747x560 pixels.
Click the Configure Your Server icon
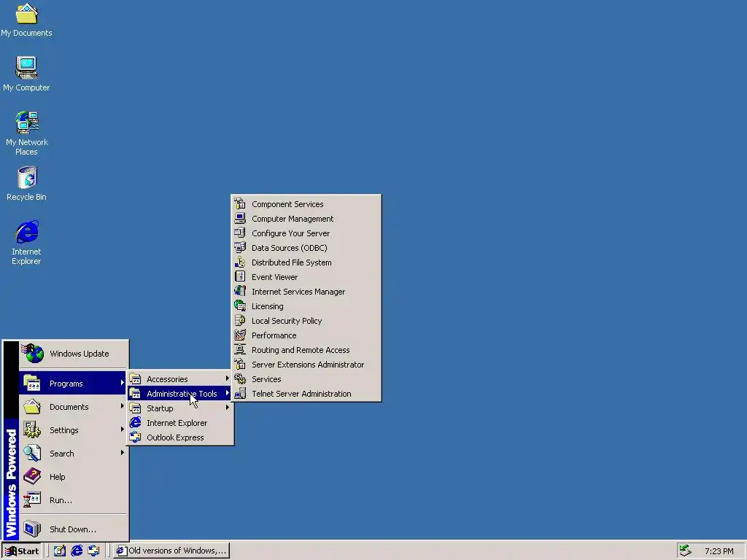click(x=240, y=233)
